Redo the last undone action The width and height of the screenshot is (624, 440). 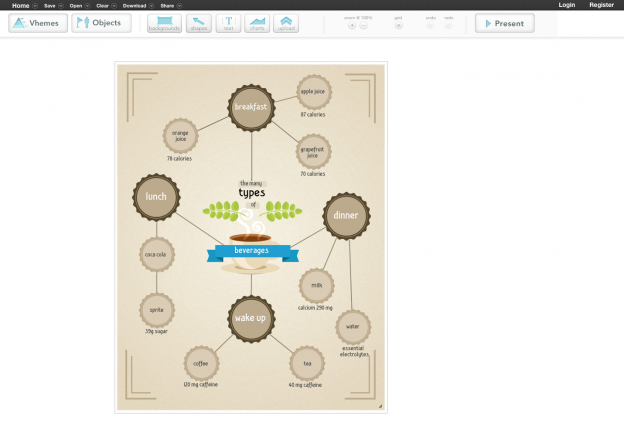(449, 26)
